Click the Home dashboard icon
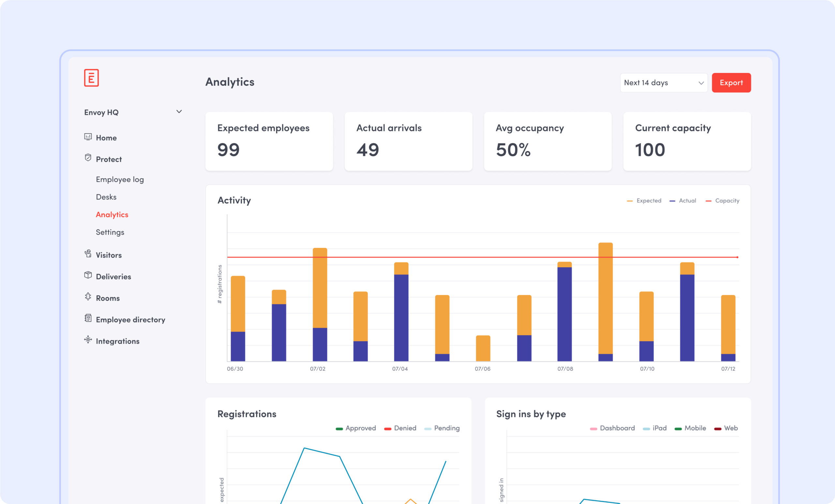This screenshot has width=835, height=504. 88,137
